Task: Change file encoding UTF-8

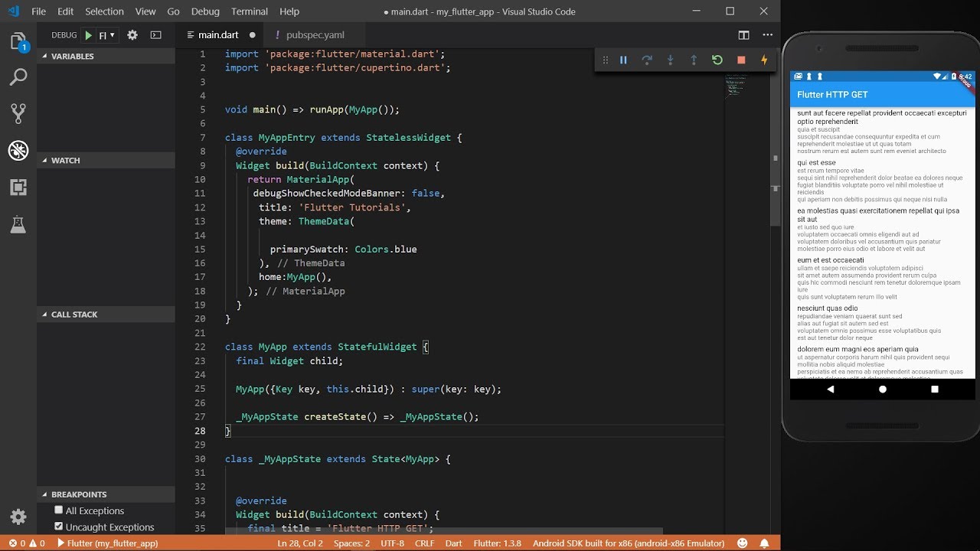Action: pyautogui.click(x=392, y=543)
